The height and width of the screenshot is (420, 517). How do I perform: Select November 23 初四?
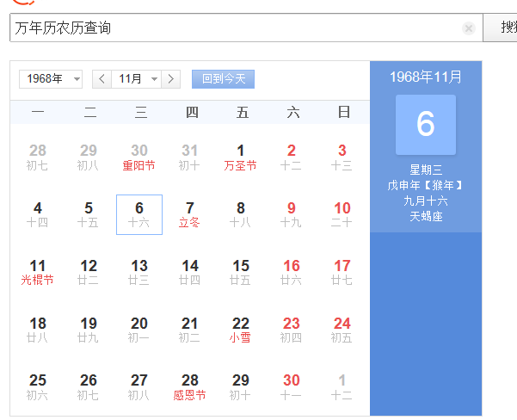(292, 330)
